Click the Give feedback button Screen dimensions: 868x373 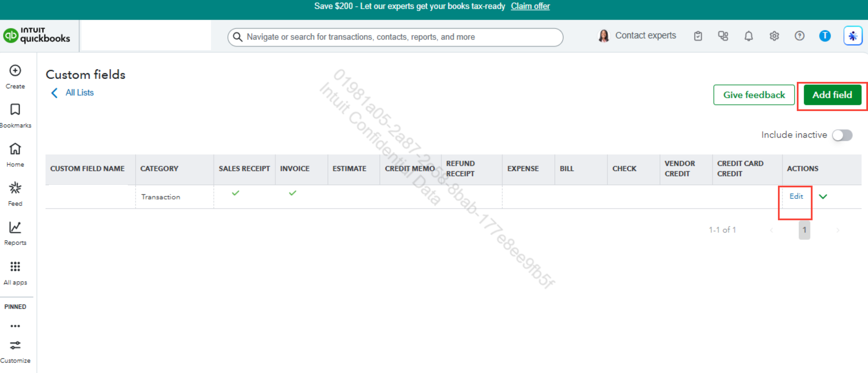tap(754, 95)
